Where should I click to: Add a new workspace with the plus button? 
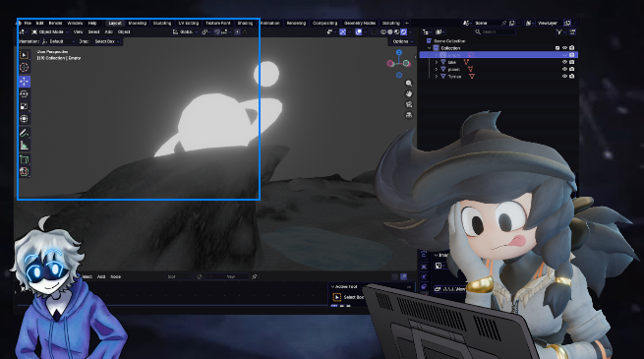click(407, 23)
